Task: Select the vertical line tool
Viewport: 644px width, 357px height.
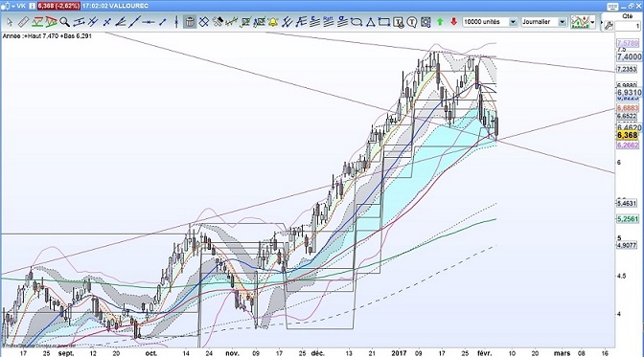Action: (176, 22)
